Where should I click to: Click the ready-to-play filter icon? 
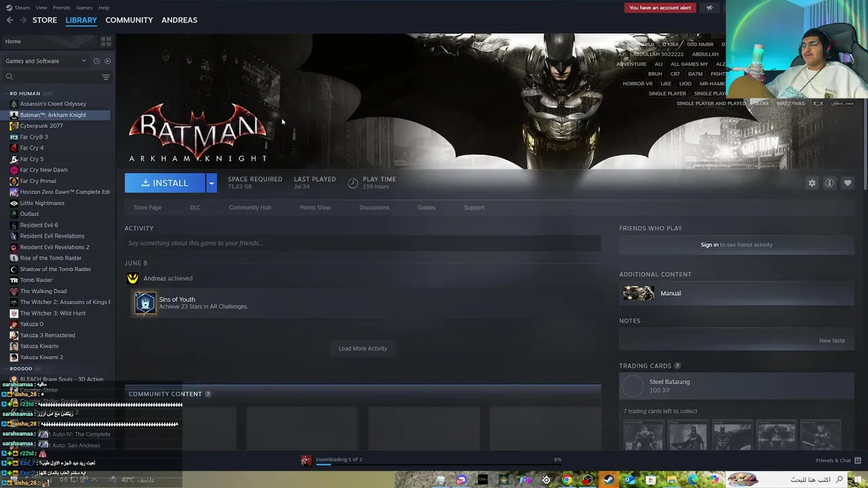(107, 61)
